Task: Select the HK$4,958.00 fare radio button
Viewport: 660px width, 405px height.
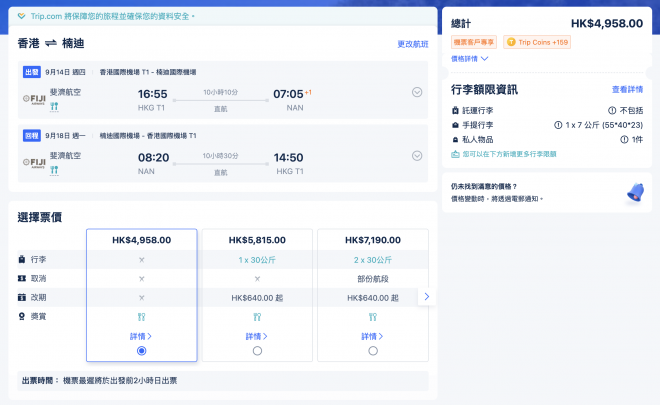Action: (x=141, y=351)
